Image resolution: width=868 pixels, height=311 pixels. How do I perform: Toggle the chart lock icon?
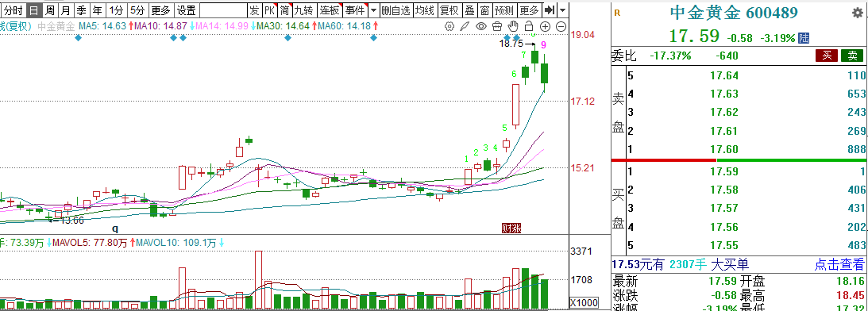click(x=529, y=25)
